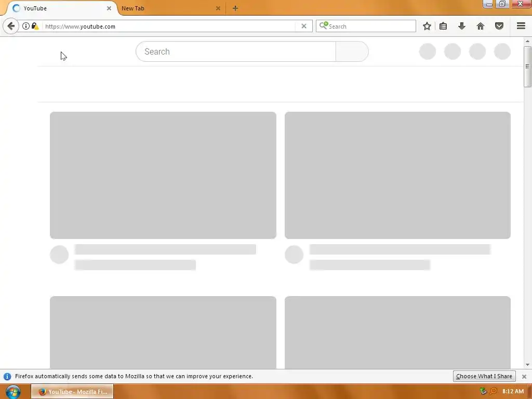Click the info icon in notification bar

(7, 377)
